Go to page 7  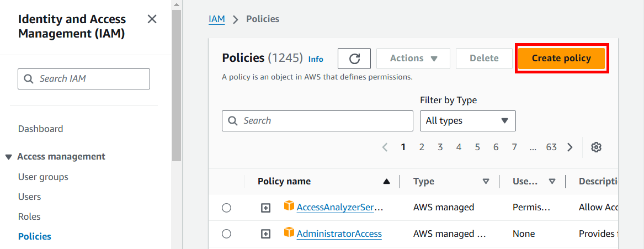pyautogui.click(x=514, y=147)
